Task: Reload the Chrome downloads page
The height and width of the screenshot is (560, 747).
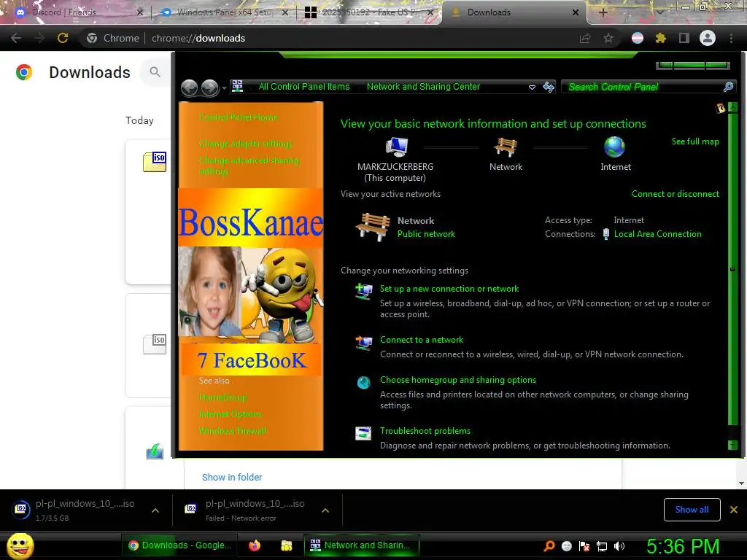Action: pos(63,38)
